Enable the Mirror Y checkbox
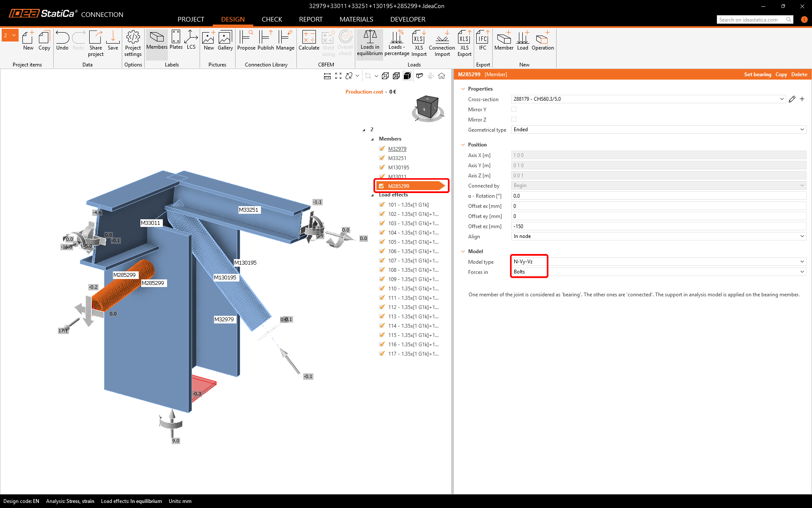812x508 pixels. 514,109
